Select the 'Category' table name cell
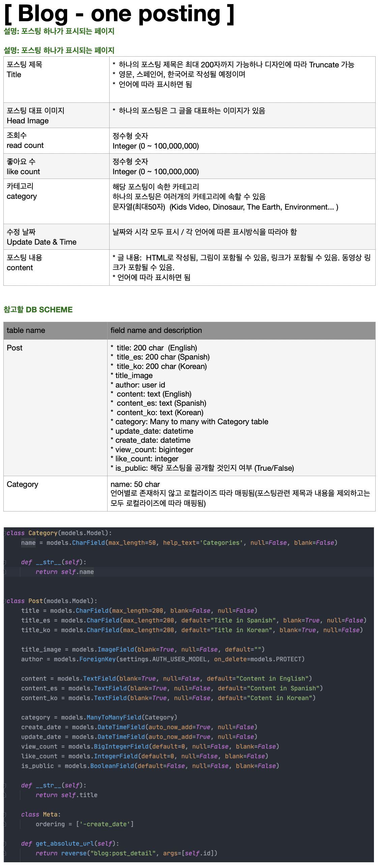 click(x=55, y=493)
